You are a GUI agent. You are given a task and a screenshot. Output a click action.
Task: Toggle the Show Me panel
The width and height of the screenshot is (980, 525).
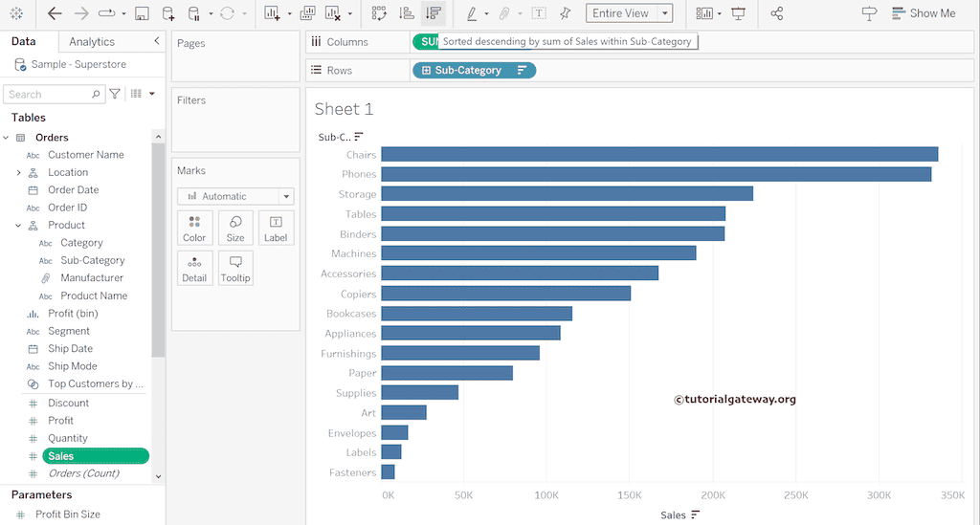[923, 13]
